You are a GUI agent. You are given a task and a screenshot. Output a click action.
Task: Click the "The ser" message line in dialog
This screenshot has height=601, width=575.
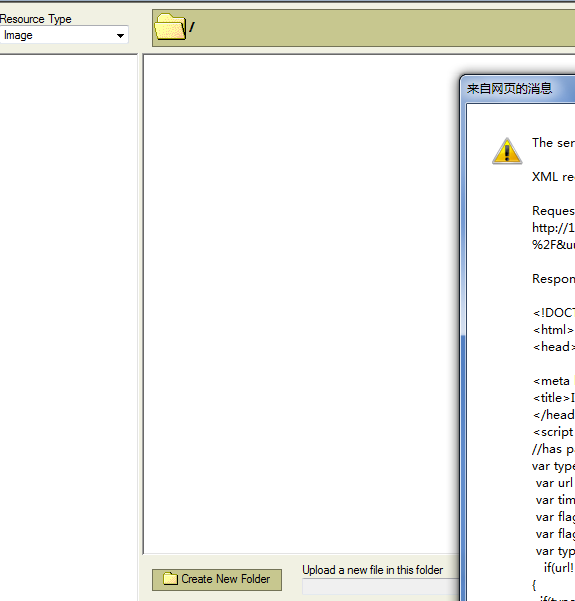pos(553,143)
